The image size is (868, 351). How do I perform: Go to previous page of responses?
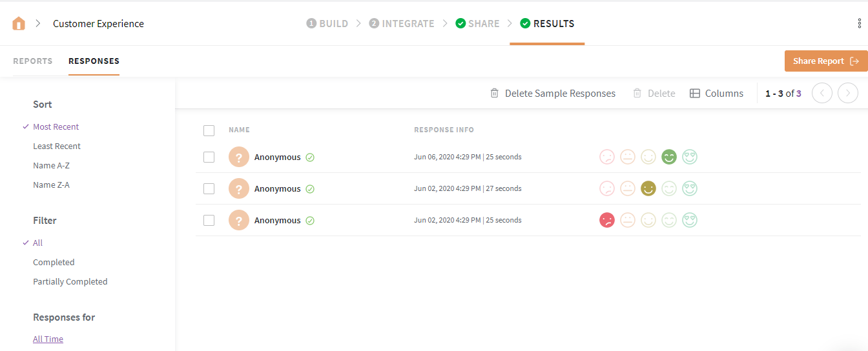point(821,94)
